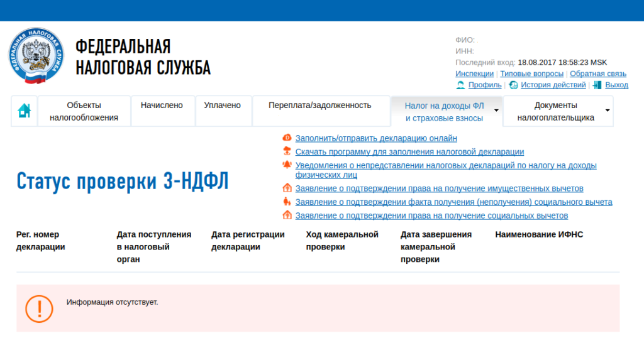Open Заявление о подтверждении права социальных вычетов
Viewport: 644px width, 343px height.
431,215
